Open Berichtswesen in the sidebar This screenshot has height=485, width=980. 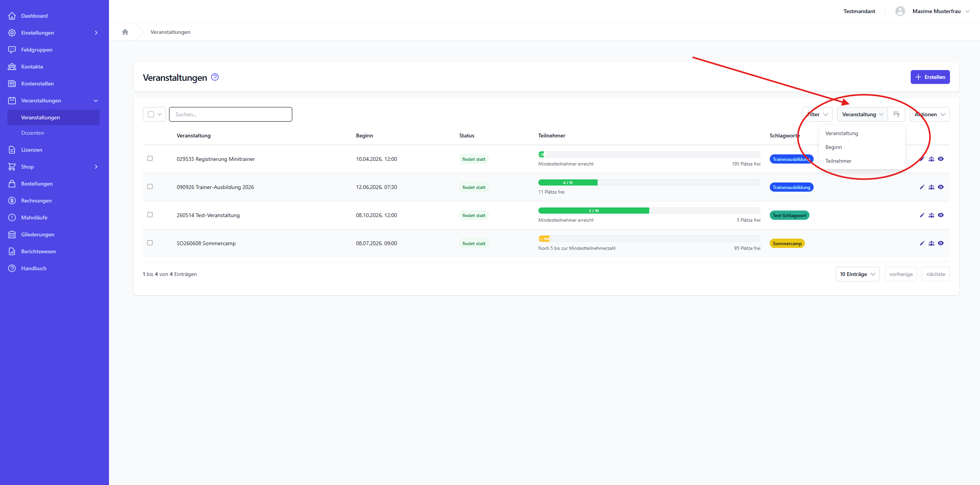[x=38, y=251]
